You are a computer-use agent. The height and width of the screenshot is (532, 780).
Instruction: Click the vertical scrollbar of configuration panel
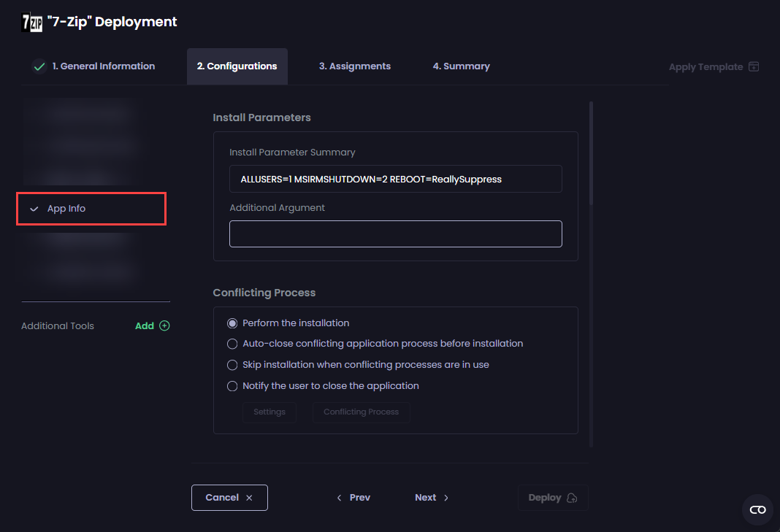pyautogui.click(x=590, y=153)
